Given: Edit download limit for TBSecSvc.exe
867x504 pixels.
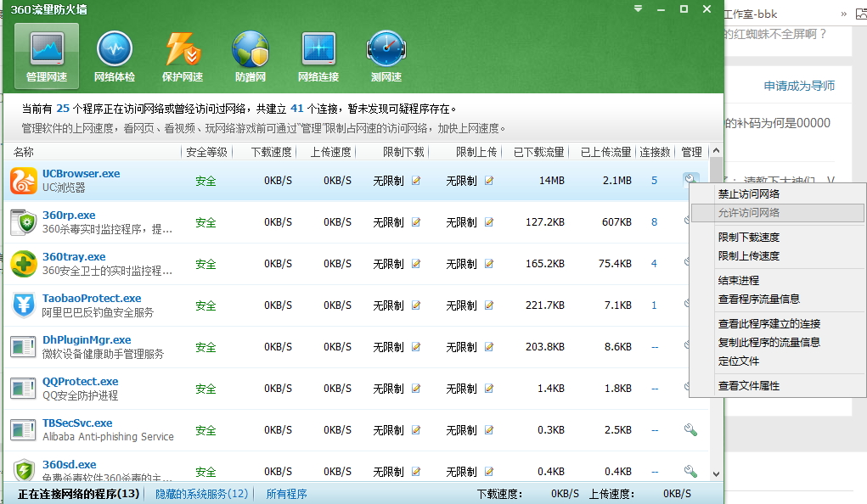Looking at the screenshot, I should 416,430.
